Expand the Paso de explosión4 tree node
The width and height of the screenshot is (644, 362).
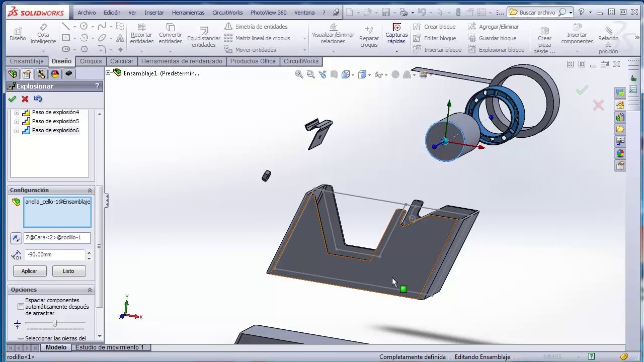[x=17, y=113]
